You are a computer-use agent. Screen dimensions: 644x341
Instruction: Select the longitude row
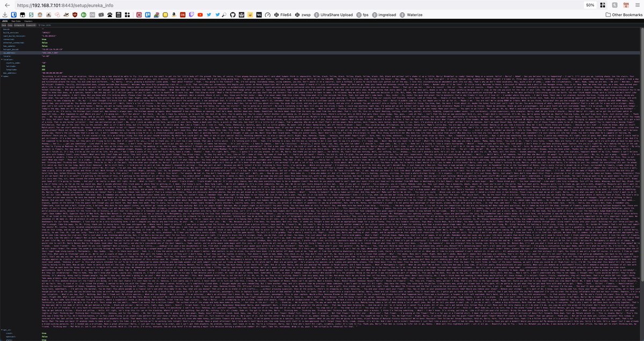coord(320,70)
